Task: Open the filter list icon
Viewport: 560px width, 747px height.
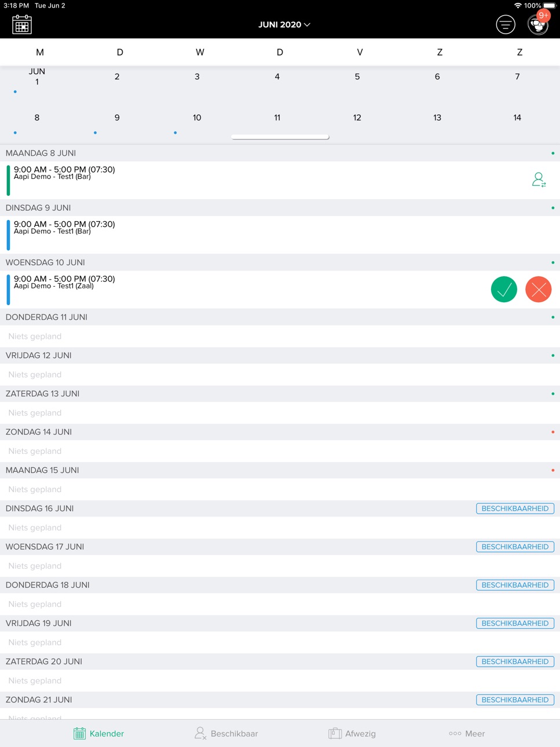Action: click(x=506, y=25)
